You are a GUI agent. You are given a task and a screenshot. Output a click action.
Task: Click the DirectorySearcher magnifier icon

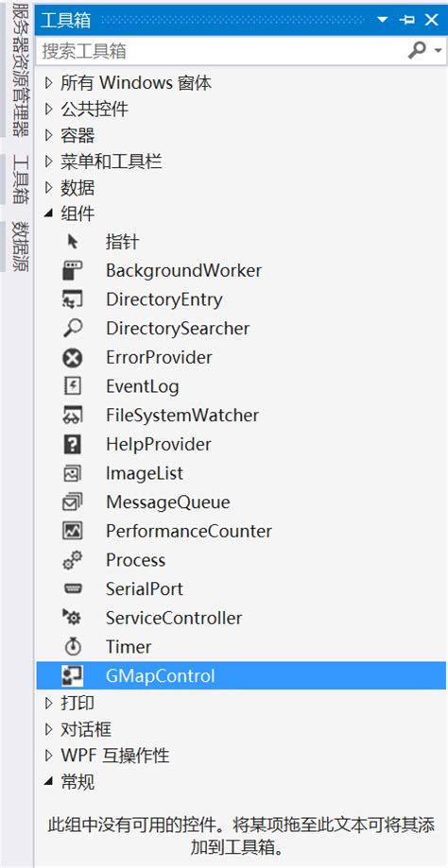pos(72,329)
